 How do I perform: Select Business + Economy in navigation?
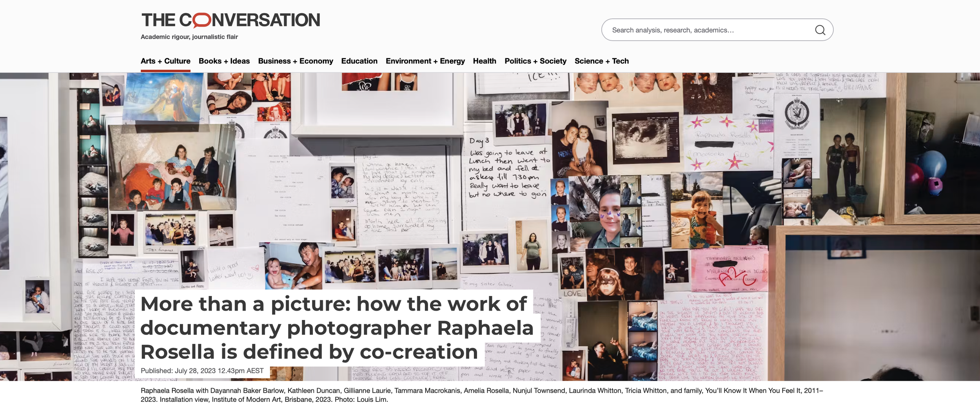[296, 61]
